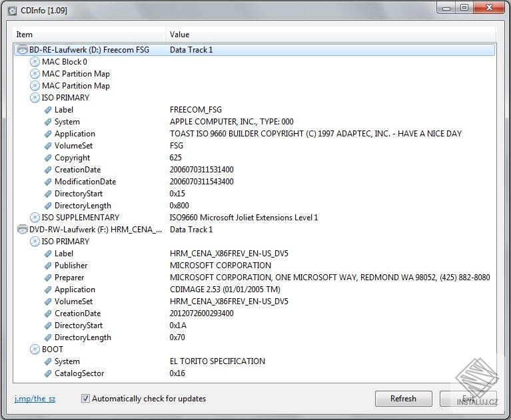Click the Exit button

pyautogui.click(x=468, y=399)
